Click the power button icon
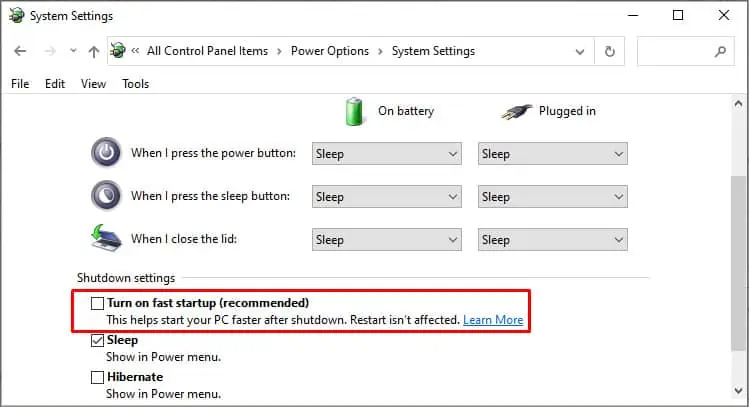The width and height of the screenshot is (749, 407). tap(106, 152)
